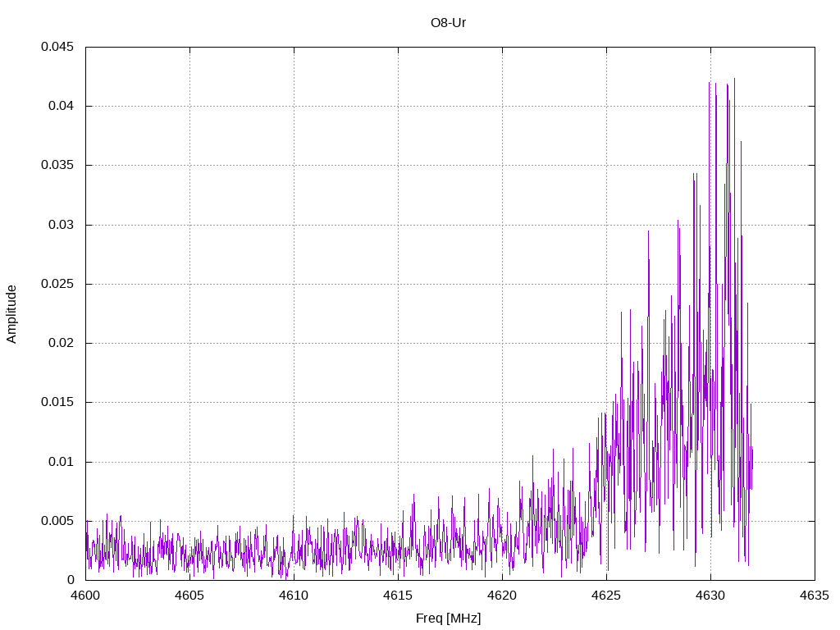840x630 pixels.
Task: Click the Freq [MHz] axis label
Action: tap(448, 619)
